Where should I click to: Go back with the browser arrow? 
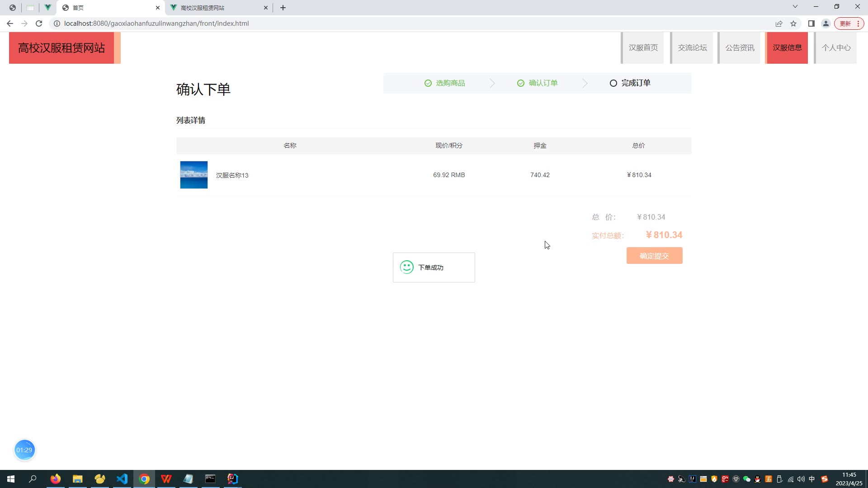click(x=10, y=23)
